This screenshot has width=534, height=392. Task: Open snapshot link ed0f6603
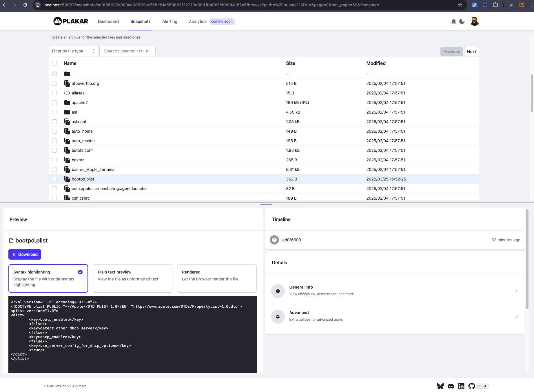coord(291,240)
